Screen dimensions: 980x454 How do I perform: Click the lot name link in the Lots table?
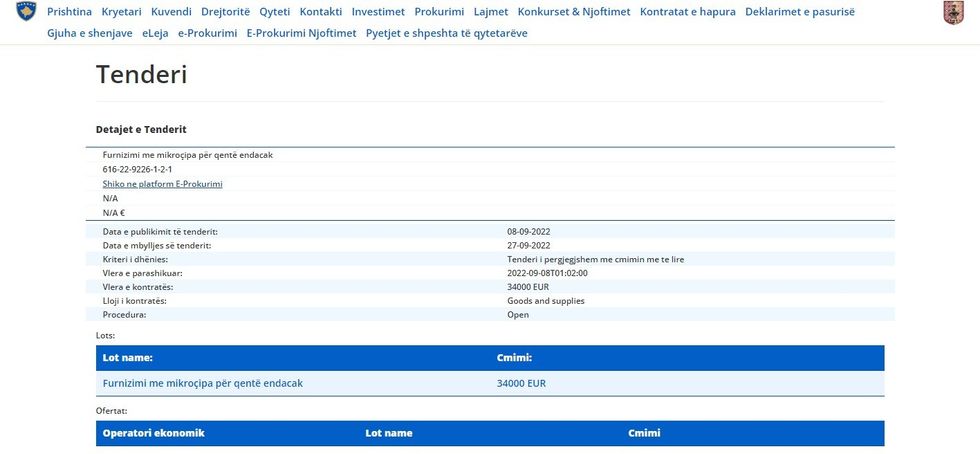click(x=202, y=383)
